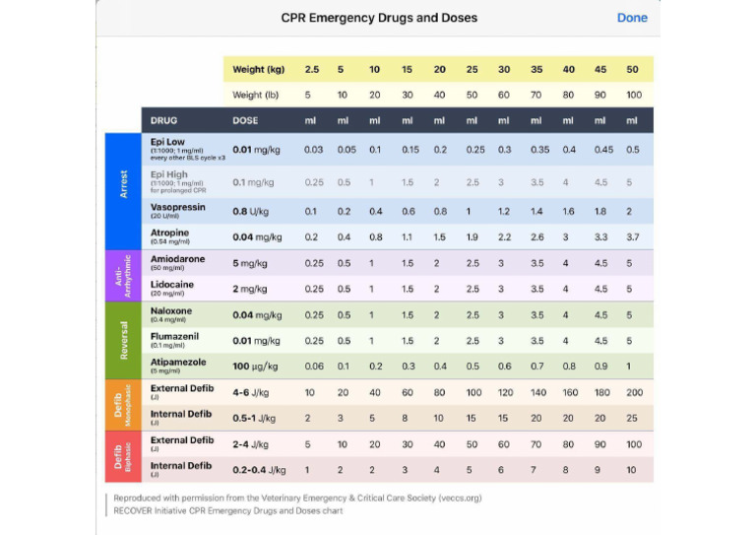
Task: Click the biphasic internal dose '0.2-0.4 J/kg'
Action: (x=259, y=470)
